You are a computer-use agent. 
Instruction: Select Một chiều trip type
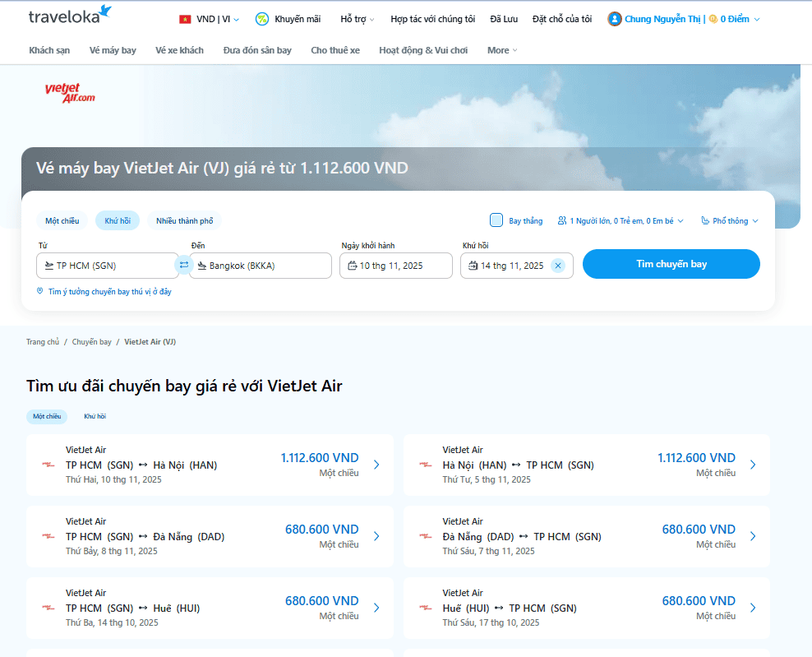coord(62,220)
